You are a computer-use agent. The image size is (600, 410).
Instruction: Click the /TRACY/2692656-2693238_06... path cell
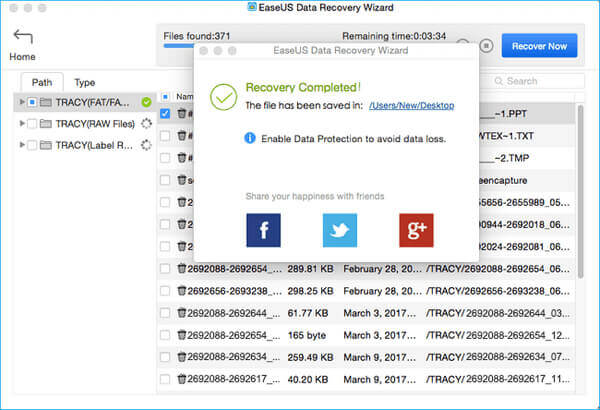[498, 291]
